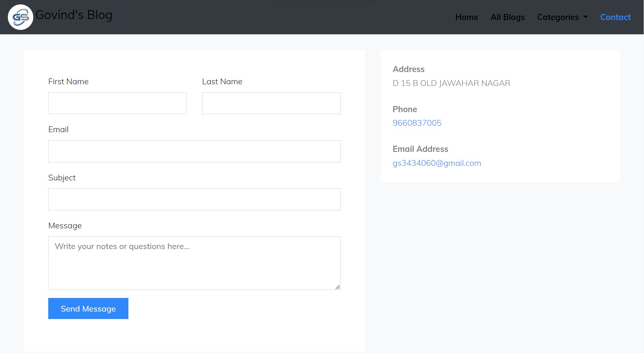Click the Email form label
Image resolution: width=644 pixels, height=353 pixels.
[58, 129]
